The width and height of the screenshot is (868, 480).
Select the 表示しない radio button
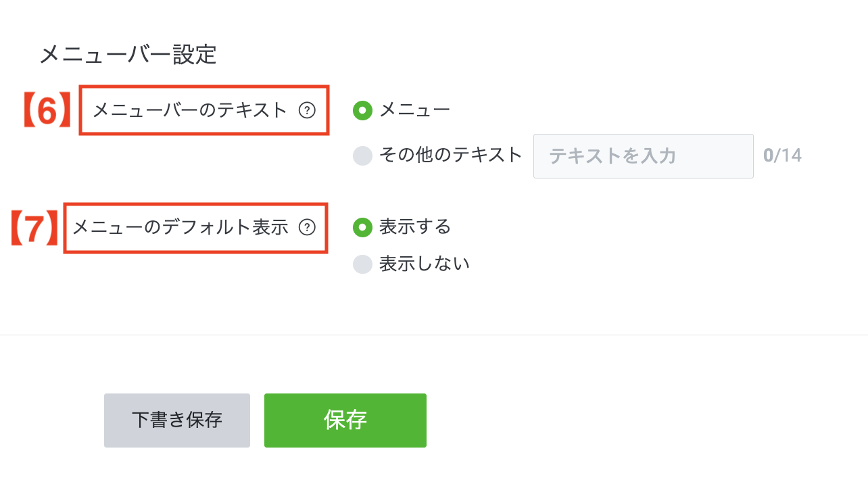click(363, 264)
